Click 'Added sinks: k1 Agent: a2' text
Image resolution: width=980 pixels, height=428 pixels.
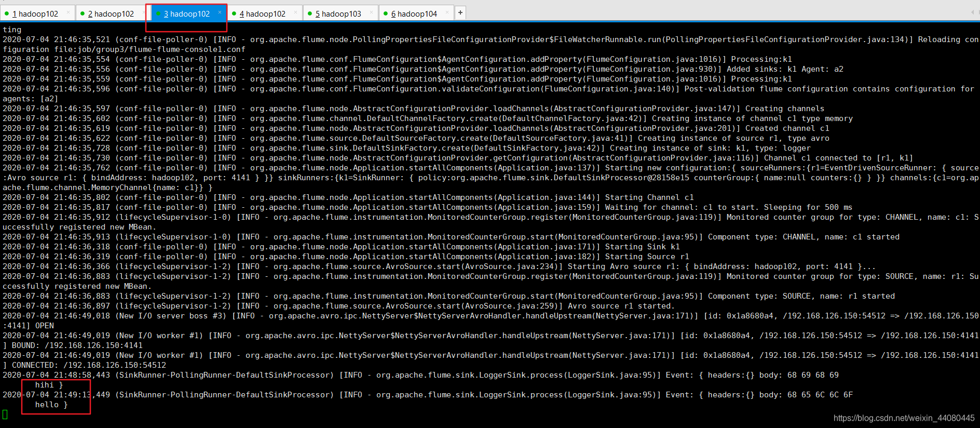point(785,69)
